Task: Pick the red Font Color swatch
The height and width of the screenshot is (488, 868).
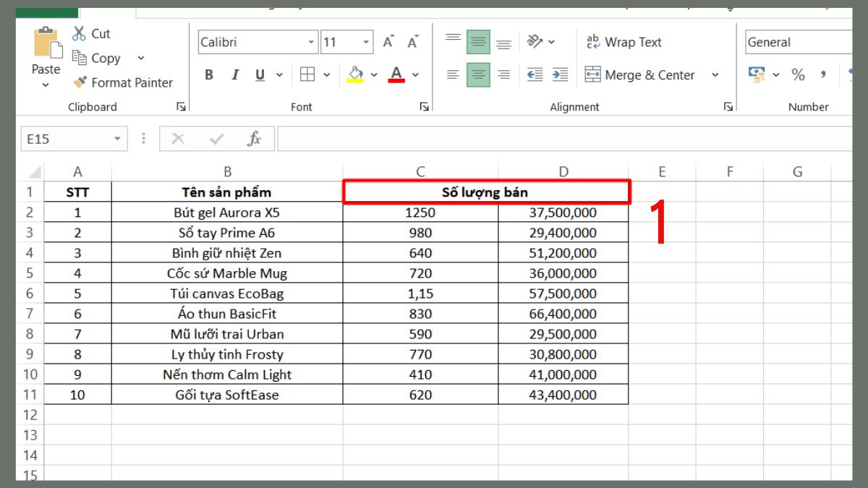Action: pyautogui.click(x=396, y=74)
